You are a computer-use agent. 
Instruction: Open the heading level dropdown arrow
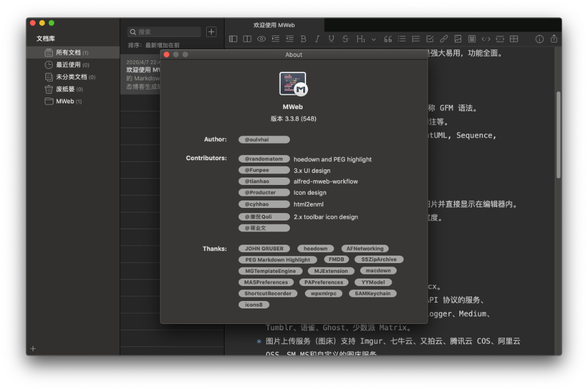(373, 40)
